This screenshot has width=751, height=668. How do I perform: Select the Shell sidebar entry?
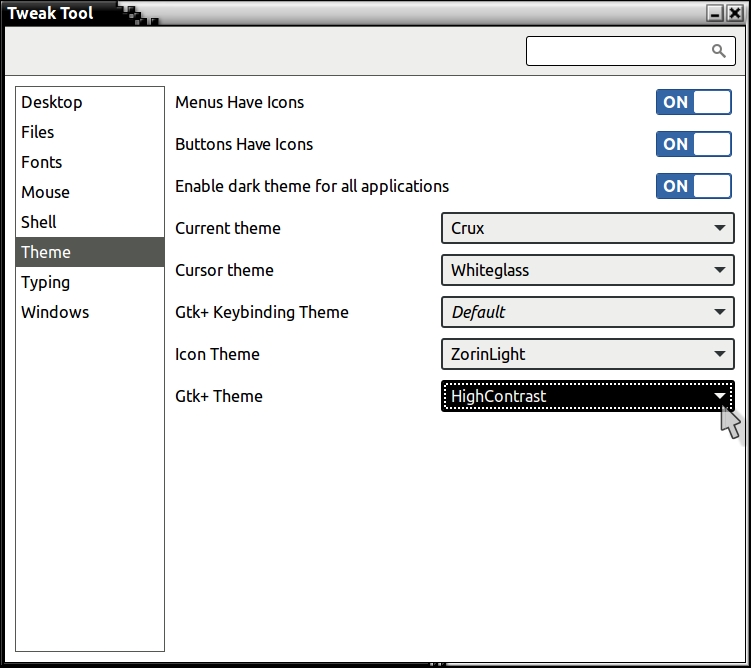coord(39,222)
